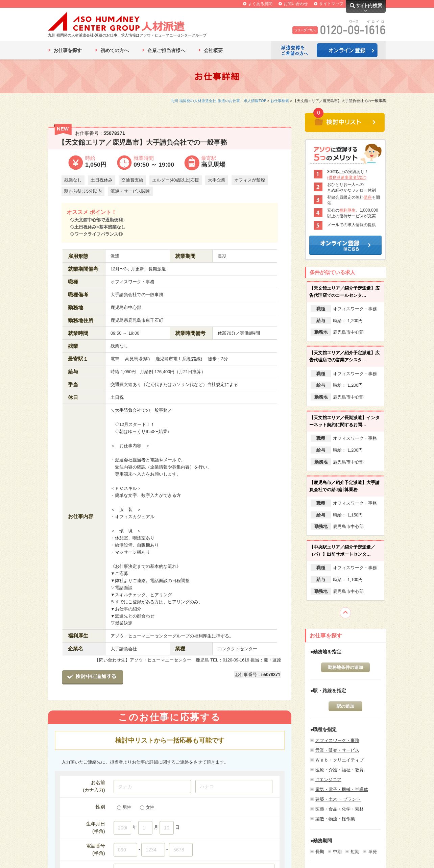Click the 検討中リストから一括応募も可能です banner
This screenshot has width=434, height=868.
[x=170, y=741]
